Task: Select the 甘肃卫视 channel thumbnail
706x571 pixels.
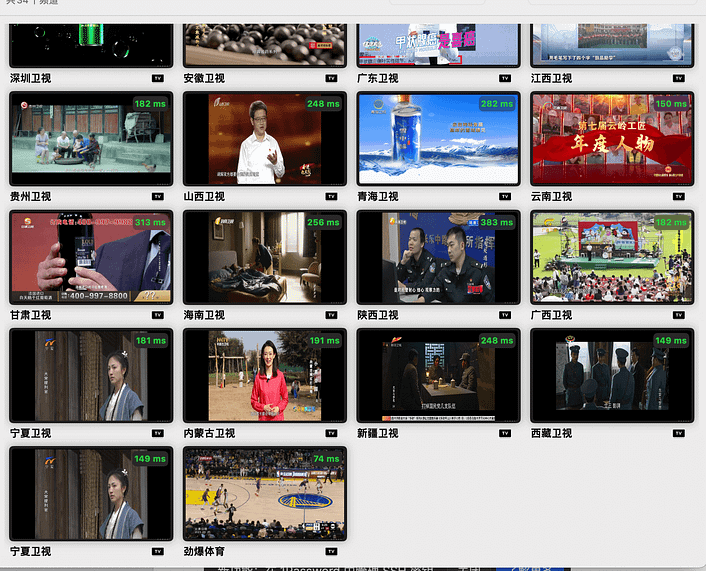Action: [x=91, y=257]
